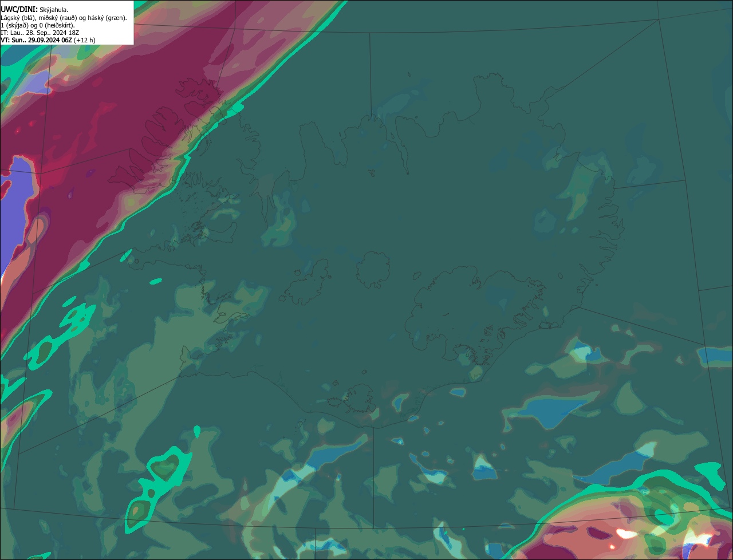Click the "VT: Sun.. 29.09.2024 06Z (+12 h)" line
This screenshot has width=733, height=560.
pyautogui.click(x=48, y=40)
